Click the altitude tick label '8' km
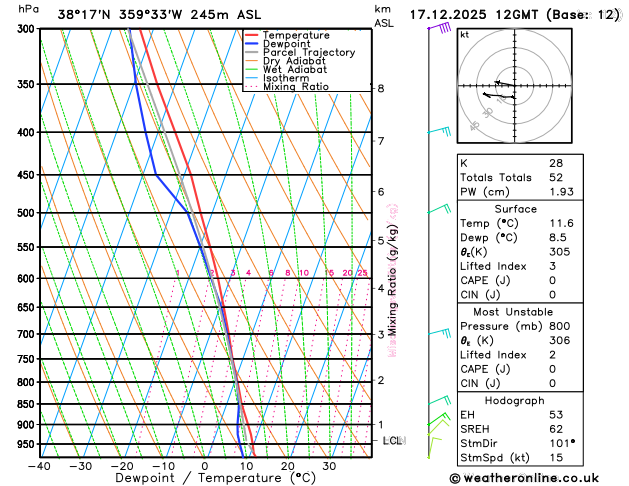The height and width of the screenshot is (486, 629). (x=381, y=89)
